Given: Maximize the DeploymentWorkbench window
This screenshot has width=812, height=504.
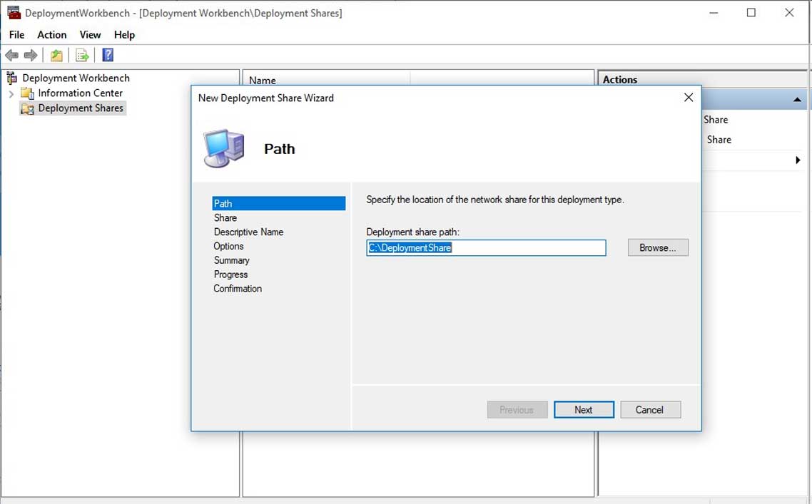Looking at the screenshot, I should [x=751, y=12].
